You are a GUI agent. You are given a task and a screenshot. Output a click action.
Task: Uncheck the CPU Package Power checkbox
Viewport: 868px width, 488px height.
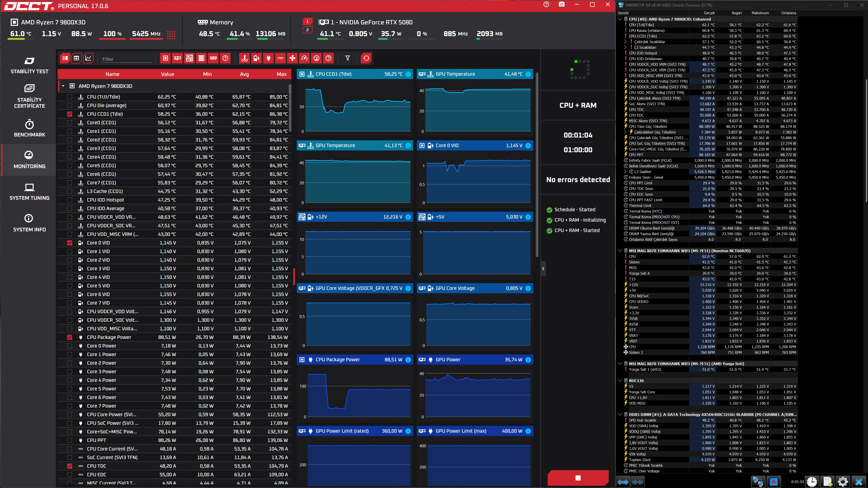pyautogui.click(x=70, y=338)
